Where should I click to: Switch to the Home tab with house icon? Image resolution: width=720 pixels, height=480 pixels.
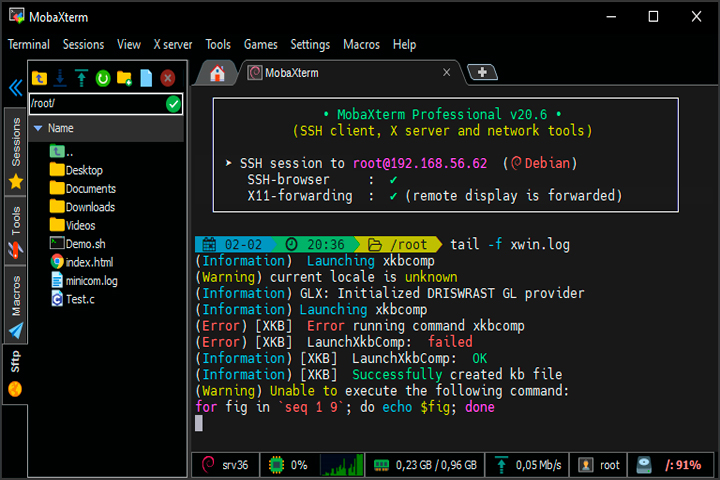click(217, 73)
